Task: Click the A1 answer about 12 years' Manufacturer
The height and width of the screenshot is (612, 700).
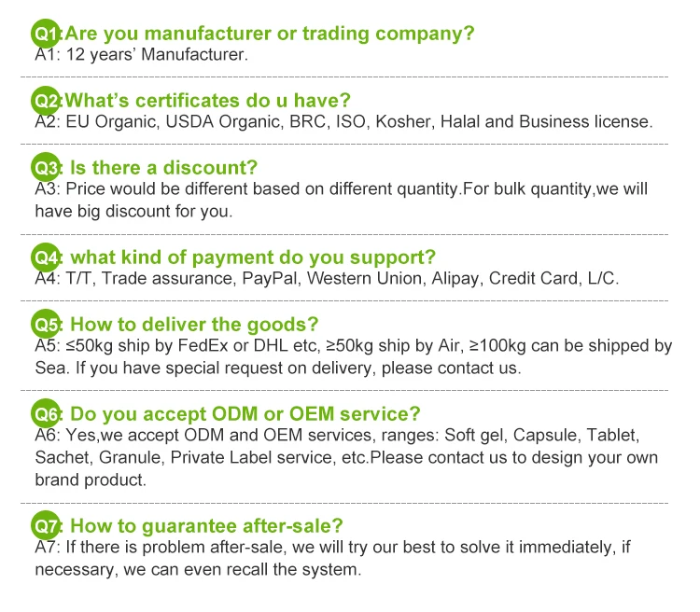Action: tap(142, 54)
